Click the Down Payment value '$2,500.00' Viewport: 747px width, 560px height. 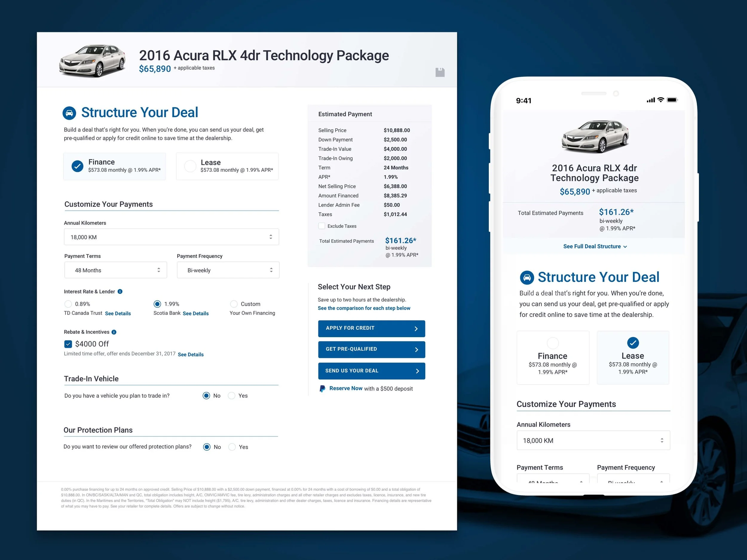tap(395, 139)
